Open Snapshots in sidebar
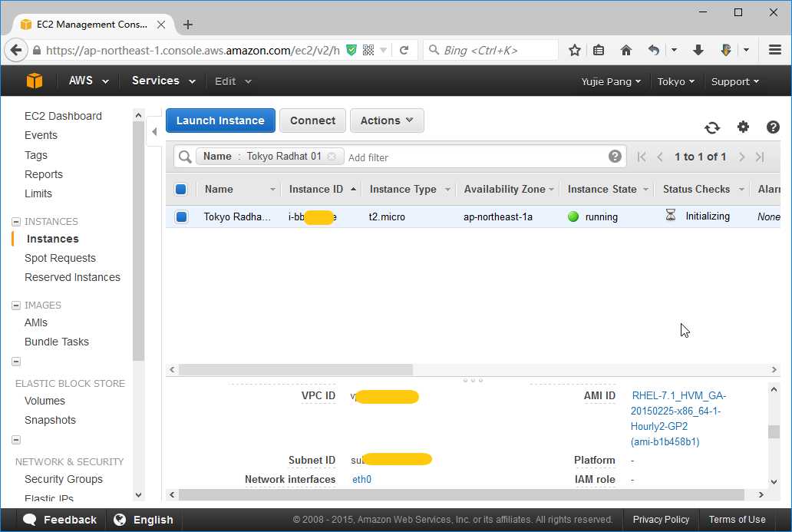 point(50,420)
